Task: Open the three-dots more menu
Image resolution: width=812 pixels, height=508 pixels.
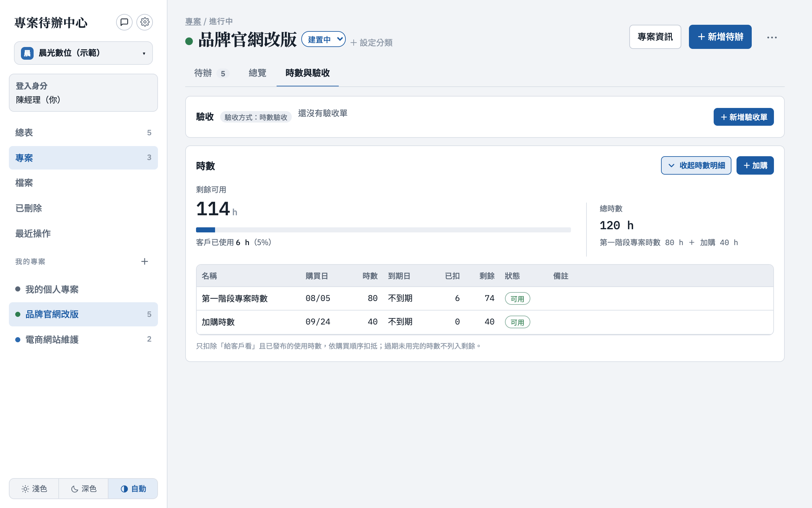Action: [x=772, y=37]
